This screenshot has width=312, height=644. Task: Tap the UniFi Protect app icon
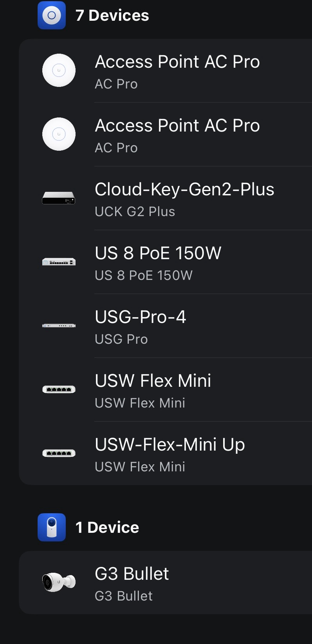tap(52, 527)
